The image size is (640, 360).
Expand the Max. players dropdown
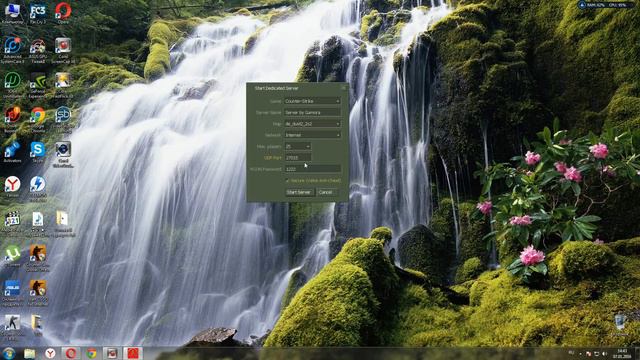(x=298, y=146)
